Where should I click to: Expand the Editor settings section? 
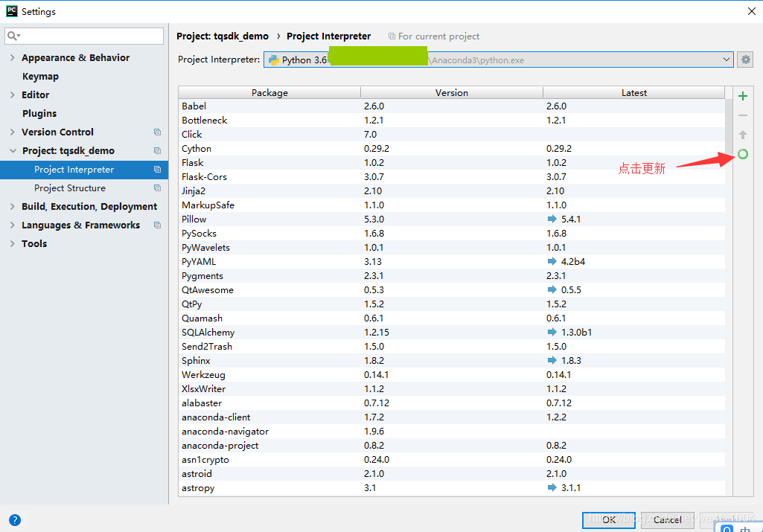[12, 94]
